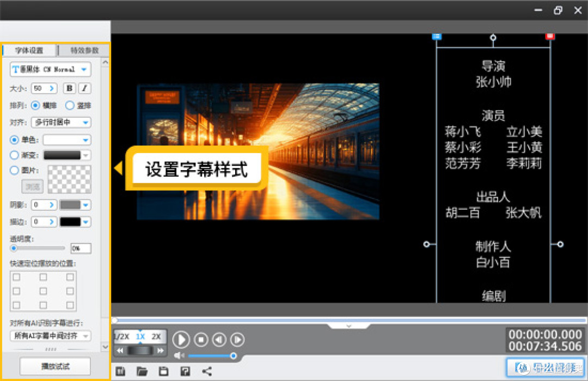Open the font family dropdown
The height and width of the screenshot is (381, 588).
click(50, 69)
